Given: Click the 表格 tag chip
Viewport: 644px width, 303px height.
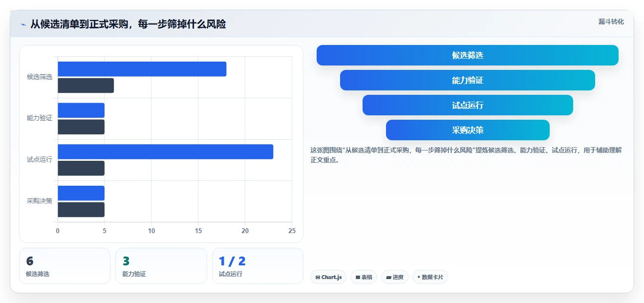Looking at the screenshot, I should [x=364, y=277].
